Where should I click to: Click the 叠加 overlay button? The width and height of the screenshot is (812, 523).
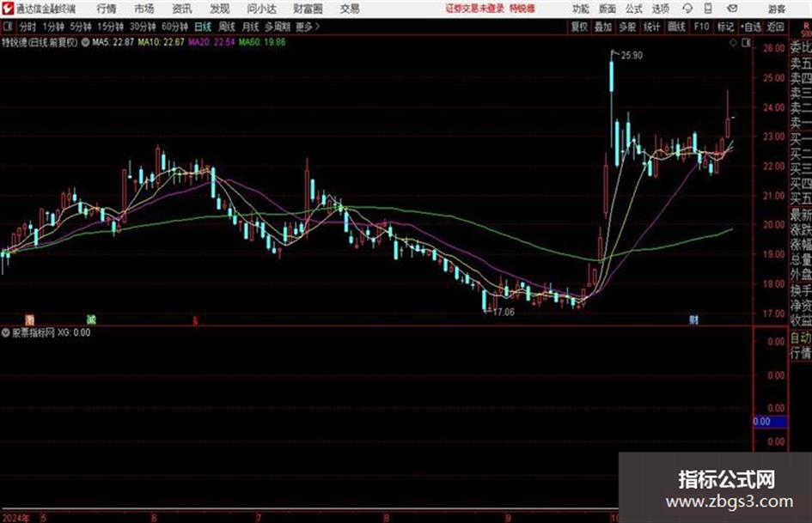coord(603,27)
